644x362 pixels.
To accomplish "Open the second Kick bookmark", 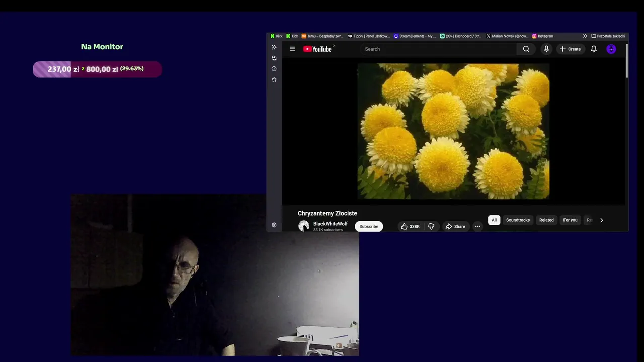I will pos(292,36).
